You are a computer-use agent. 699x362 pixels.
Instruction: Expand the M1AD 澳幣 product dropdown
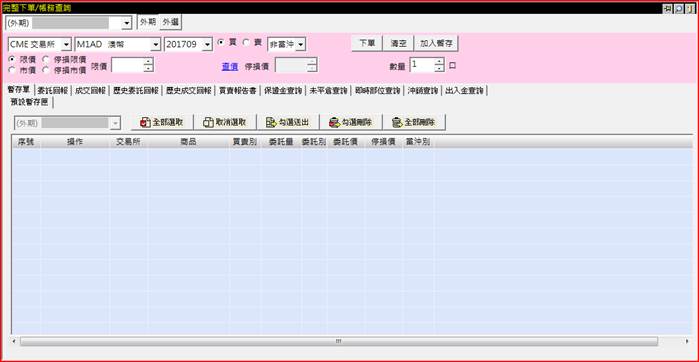pos(155,45)
